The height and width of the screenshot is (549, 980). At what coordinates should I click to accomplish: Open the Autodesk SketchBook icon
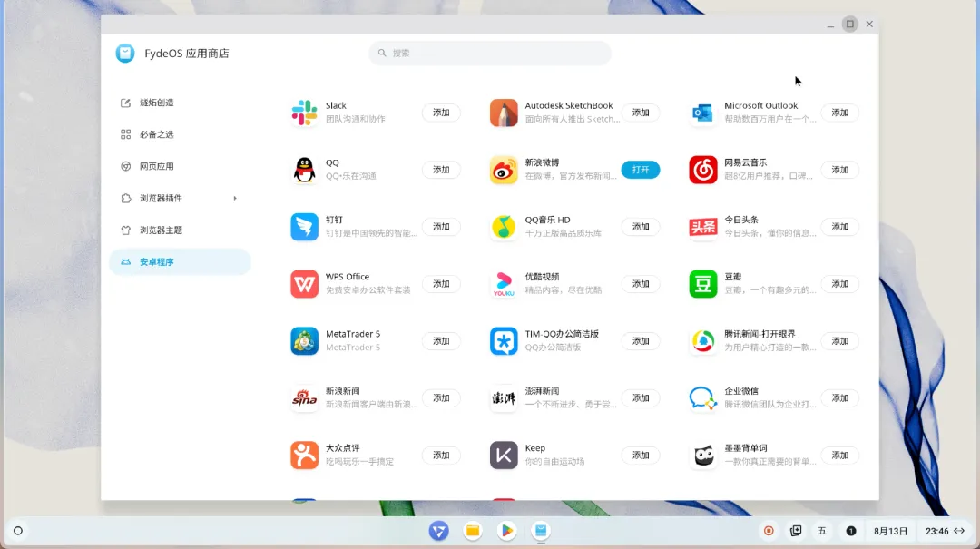coord(504,113)
